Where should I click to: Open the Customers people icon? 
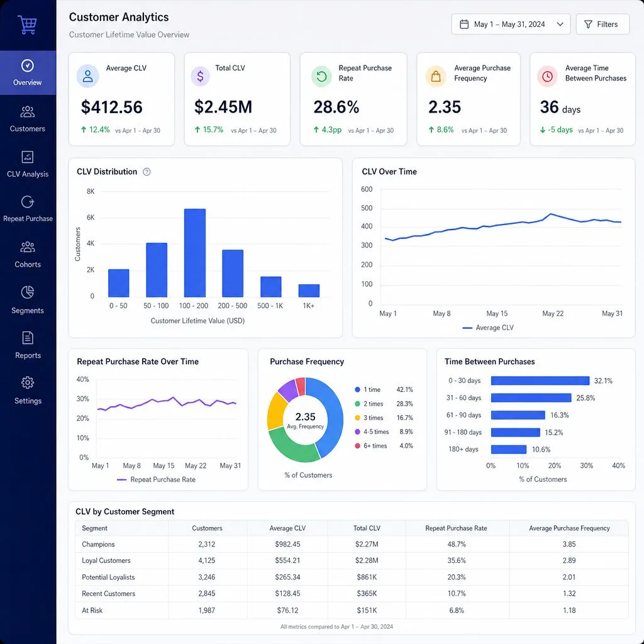28,112
